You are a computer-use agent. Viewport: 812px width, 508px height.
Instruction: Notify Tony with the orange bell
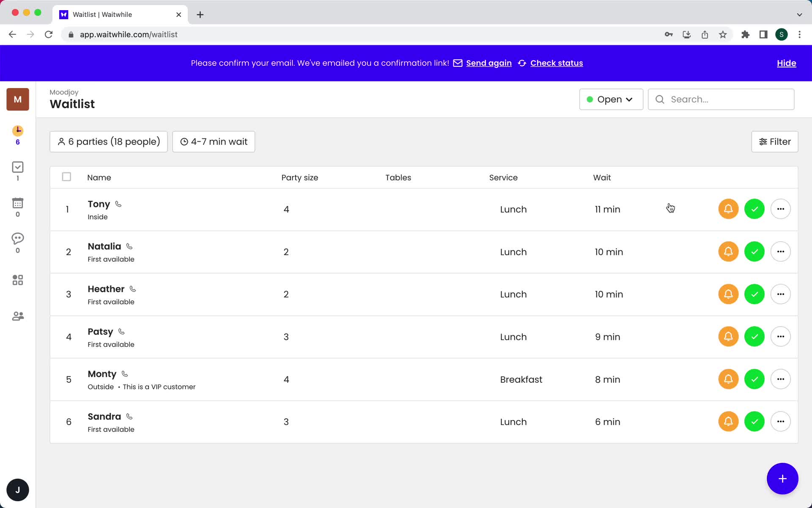[728, 209]
